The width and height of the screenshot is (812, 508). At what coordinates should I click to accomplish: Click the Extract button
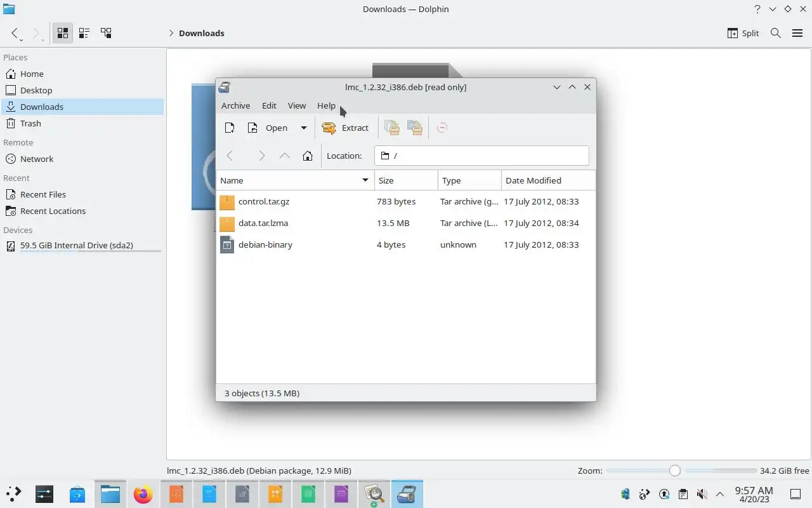pos(345,128)
